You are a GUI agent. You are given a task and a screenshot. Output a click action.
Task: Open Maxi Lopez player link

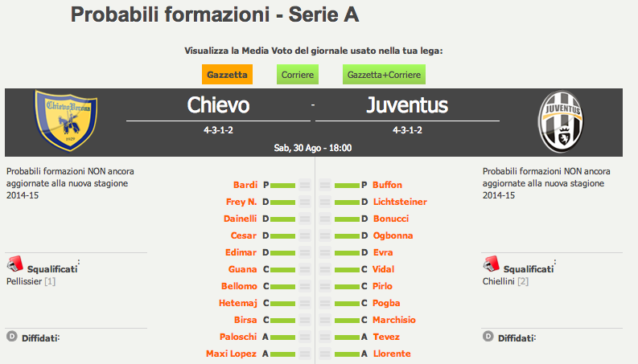point(231,354)
